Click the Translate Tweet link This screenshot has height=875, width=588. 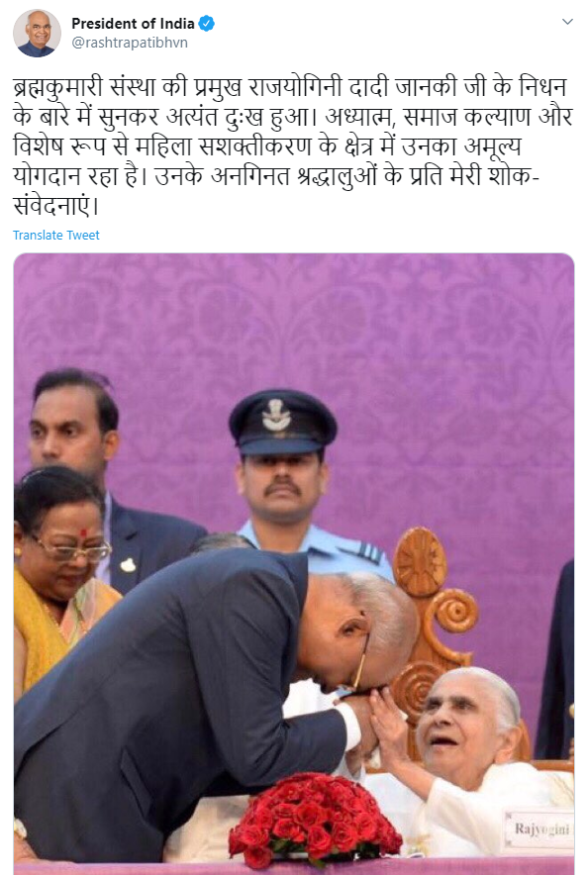(x=56, y=236)
